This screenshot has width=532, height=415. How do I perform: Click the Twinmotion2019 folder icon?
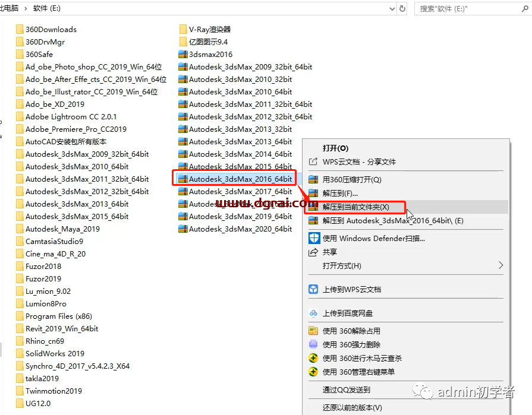(x=20, y=391)
